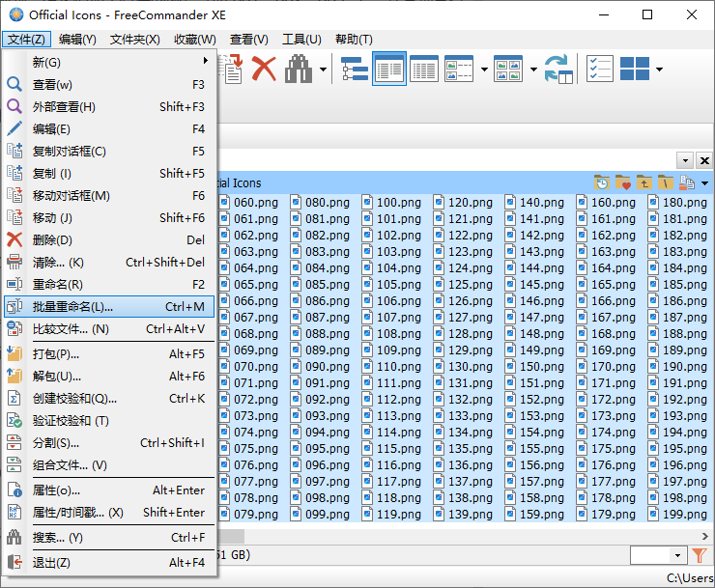Viewport: 715px width, 588px height.
Task: Click the horizontal scrollbar right arrow
Action: 704,536
